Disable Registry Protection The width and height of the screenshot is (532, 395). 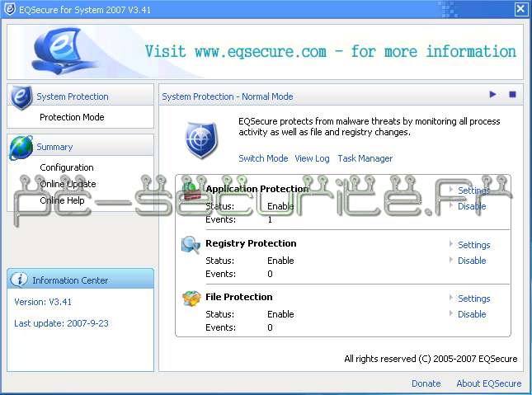472,261
